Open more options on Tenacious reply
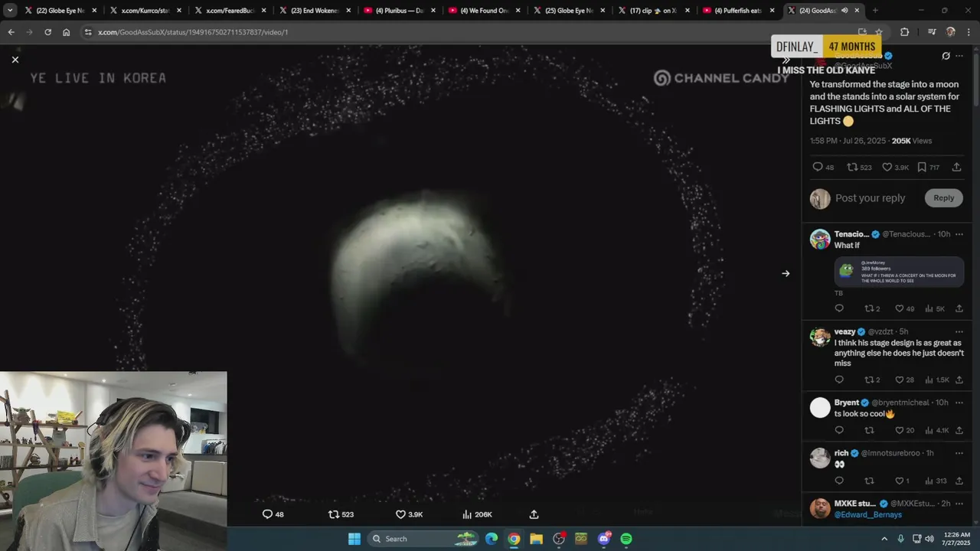This screenshot has height=551, width=980. tap(959, 234)
